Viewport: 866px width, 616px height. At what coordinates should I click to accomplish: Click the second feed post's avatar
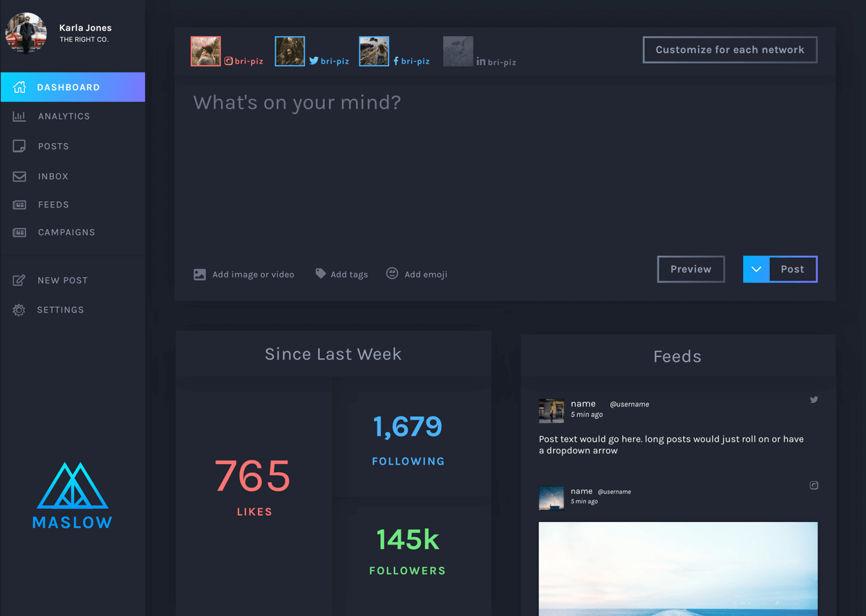(x=551, y=498)
